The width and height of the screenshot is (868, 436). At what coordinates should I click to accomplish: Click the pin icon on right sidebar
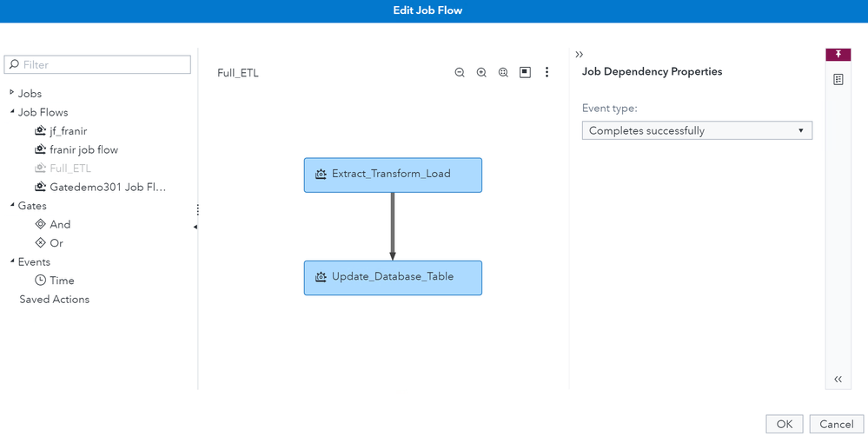point(838,54)
